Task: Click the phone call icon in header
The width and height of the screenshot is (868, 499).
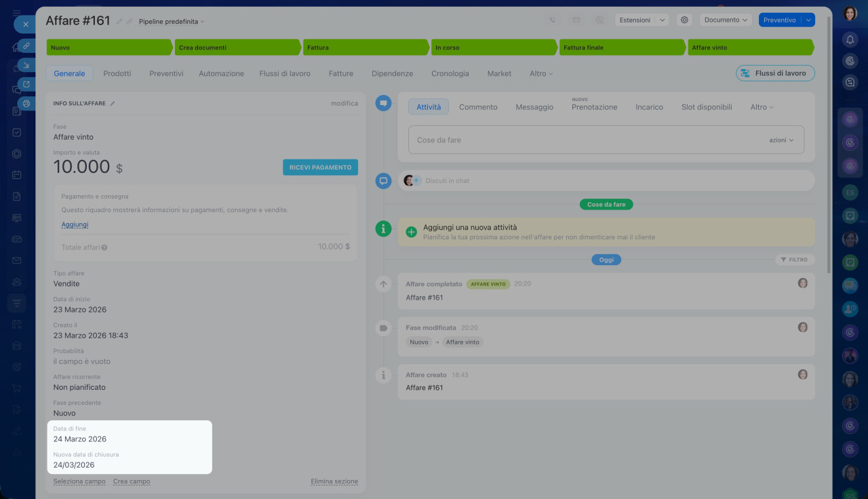Action: [x=553, y=20]
